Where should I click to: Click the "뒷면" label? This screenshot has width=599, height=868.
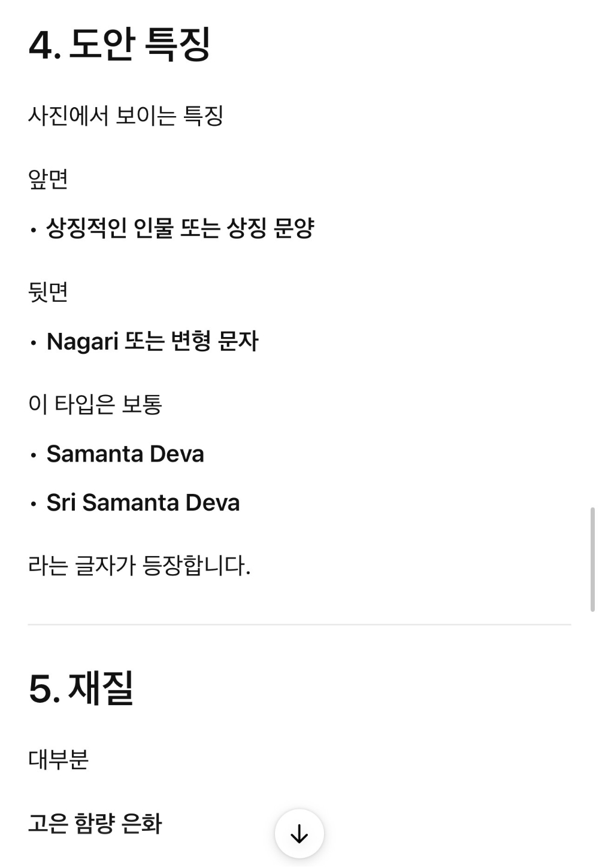(x=48, y=292)
